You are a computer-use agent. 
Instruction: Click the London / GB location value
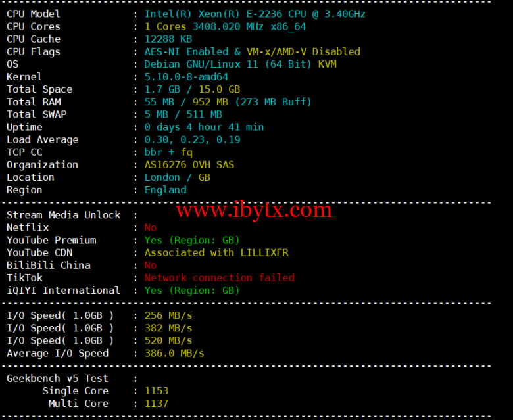coord(178,177)
